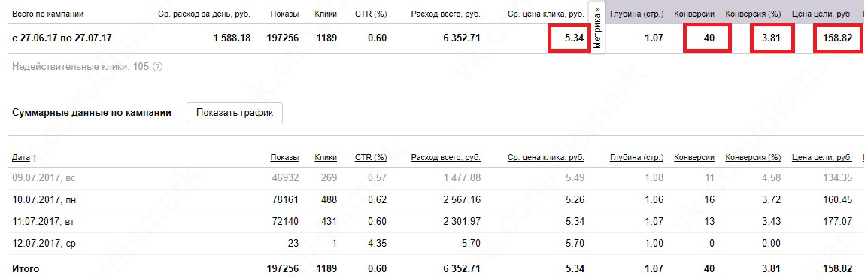Click the Итого label in the totals row
868x279 pixels.
click(26, 269)
